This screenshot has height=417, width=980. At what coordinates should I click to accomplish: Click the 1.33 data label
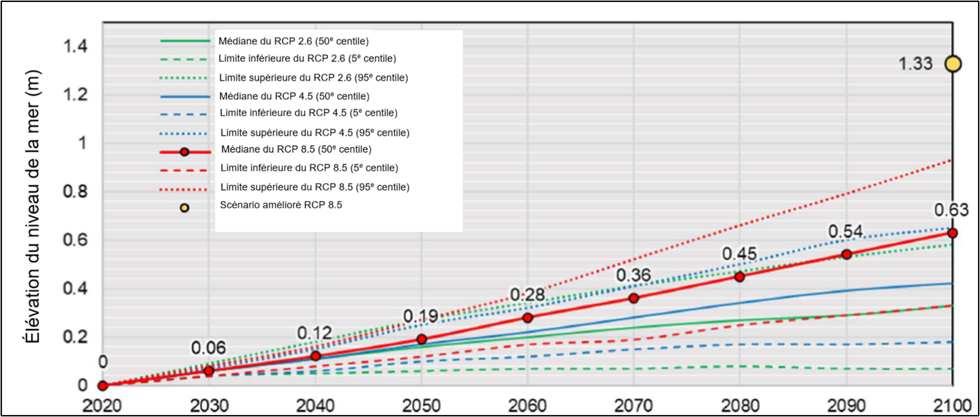point(915,64)
